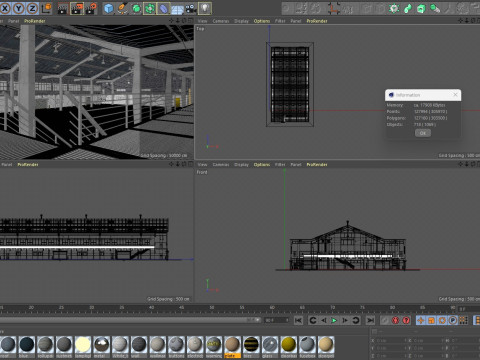Open the View menu in the Front viewport
The image size is (480, 360).
(202, 164)
